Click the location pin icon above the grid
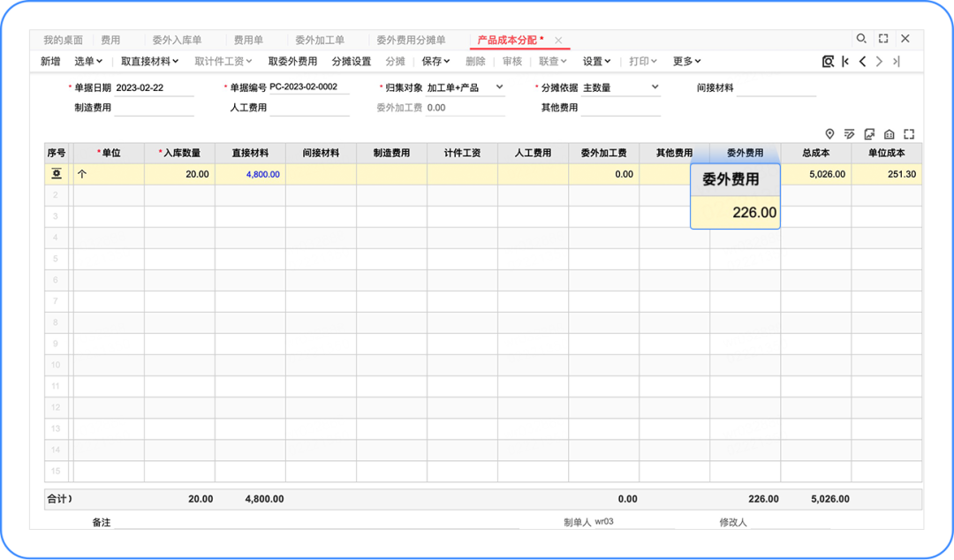954x560 pixels. point(829,134)
